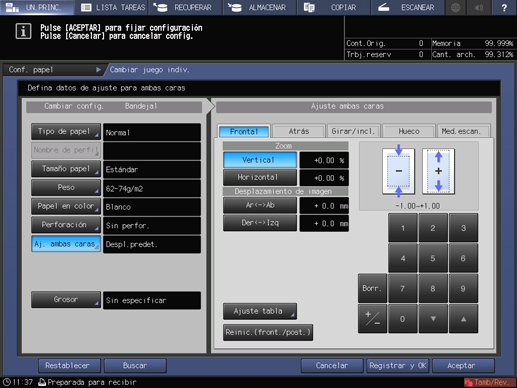Image resolution: width=517 pixels, height=388 pixels.
Task: Select the Der<->Izq image shift option
Action: [260, 223]
